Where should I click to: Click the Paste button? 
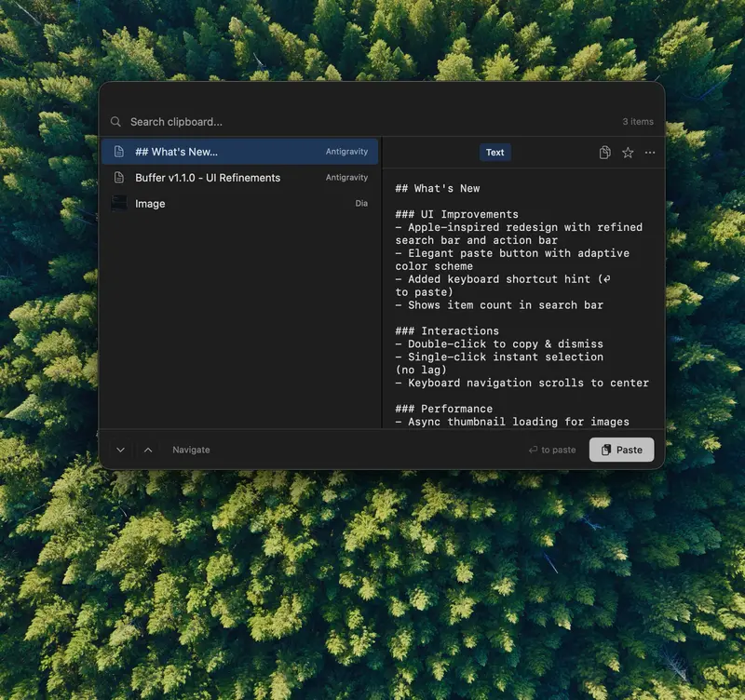tap(621, 450)
